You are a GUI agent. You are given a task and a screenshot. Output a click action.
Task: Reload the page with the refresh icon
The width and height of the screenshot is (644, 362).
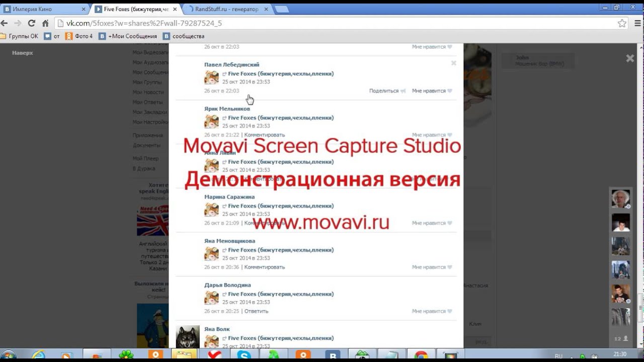[x=31, y=23]
